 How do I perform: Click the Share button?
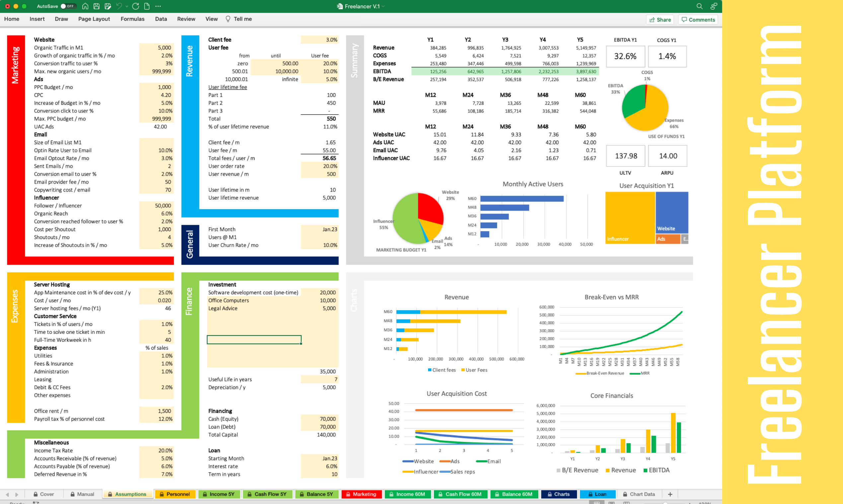[660, 20]
